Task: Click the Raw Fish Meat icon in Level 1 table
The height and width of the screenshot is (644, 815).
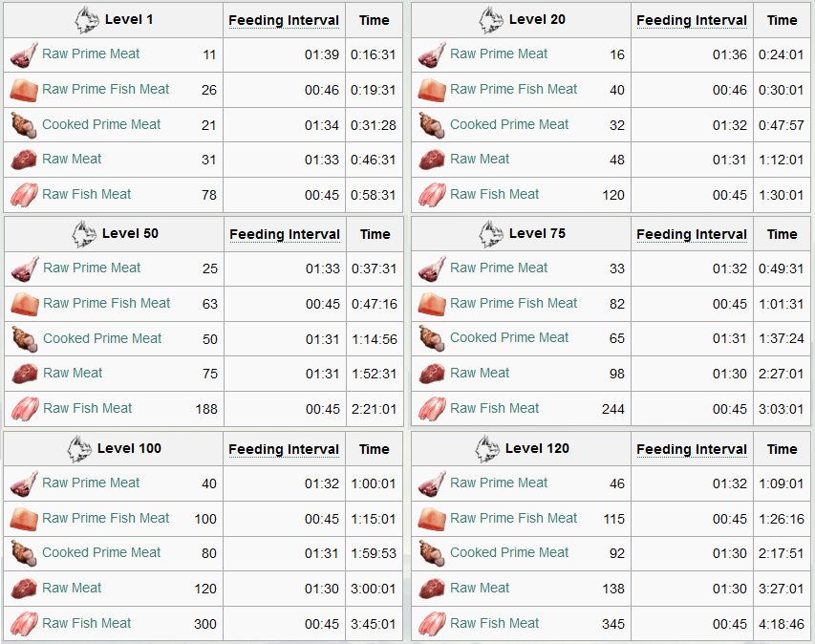Action: pos(24,195)
